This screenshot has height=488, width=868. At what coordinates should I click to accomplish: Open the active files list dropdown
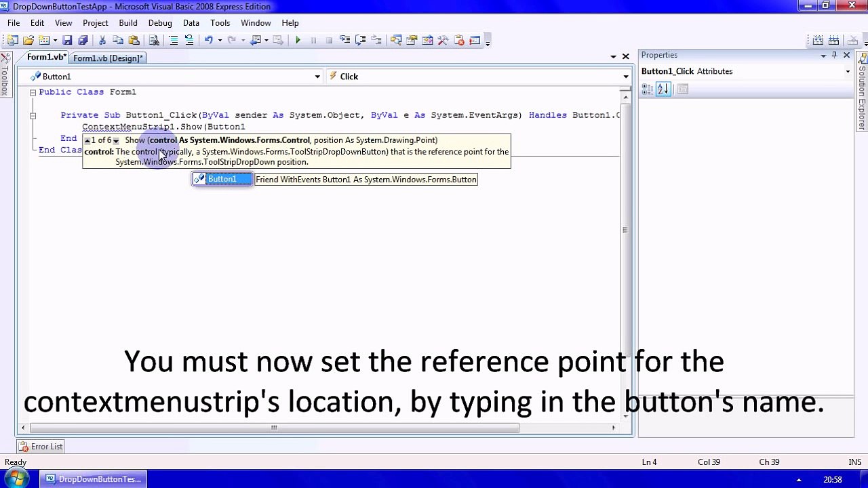coord(613,57)
